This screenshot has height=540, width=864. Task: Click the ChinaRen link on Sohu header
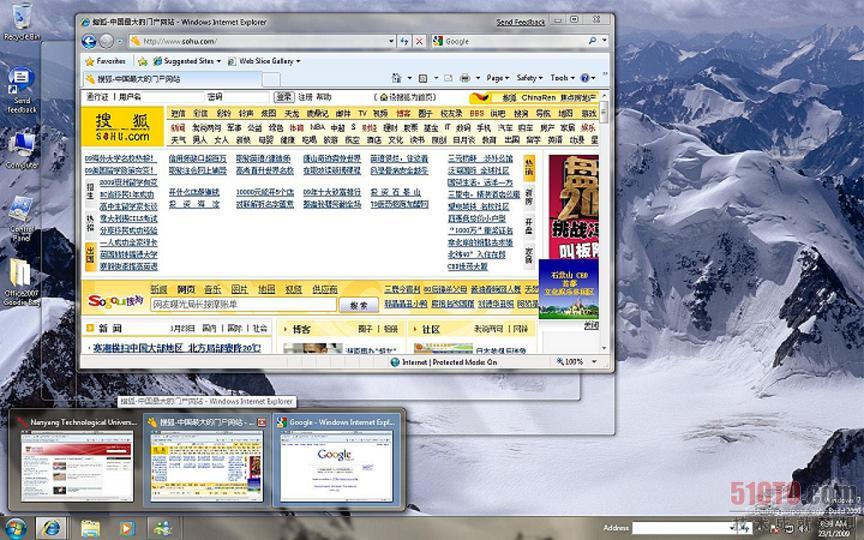click(538, 98)
